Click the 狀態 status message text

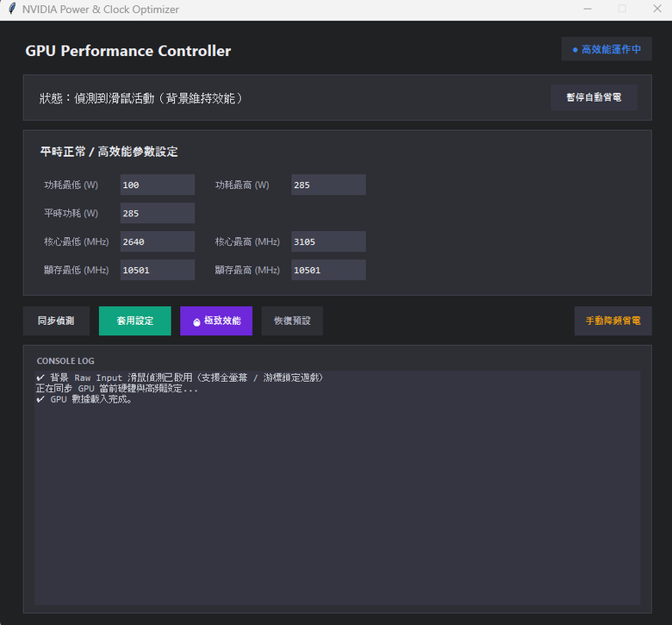click(141, 98)
